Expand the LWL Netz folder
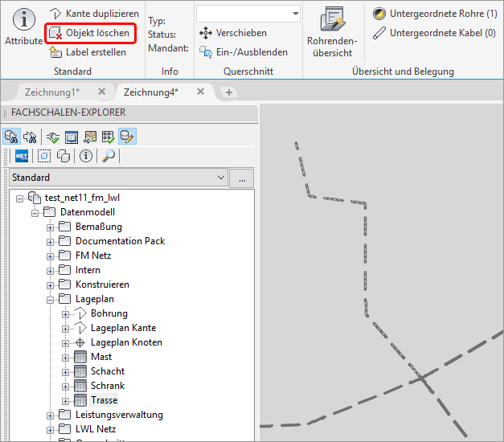This screenshot has width=504, height=442. (x=50, y=430)
